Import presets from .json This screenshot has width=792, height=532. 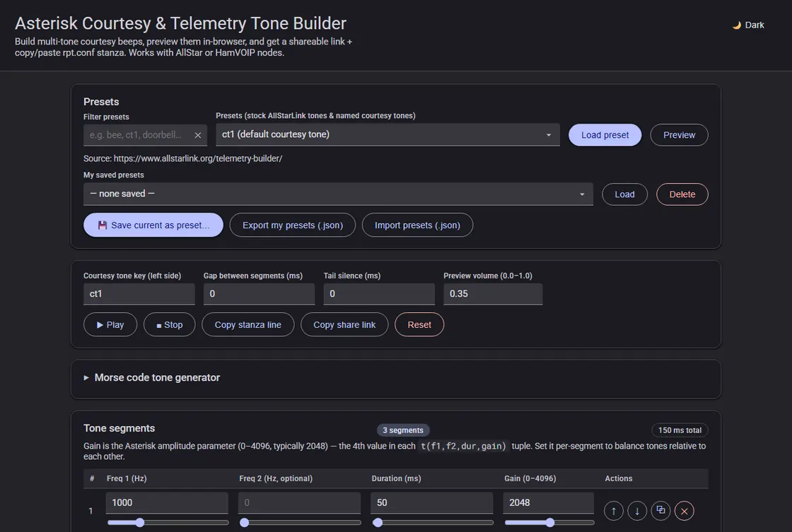coord(417,225)
